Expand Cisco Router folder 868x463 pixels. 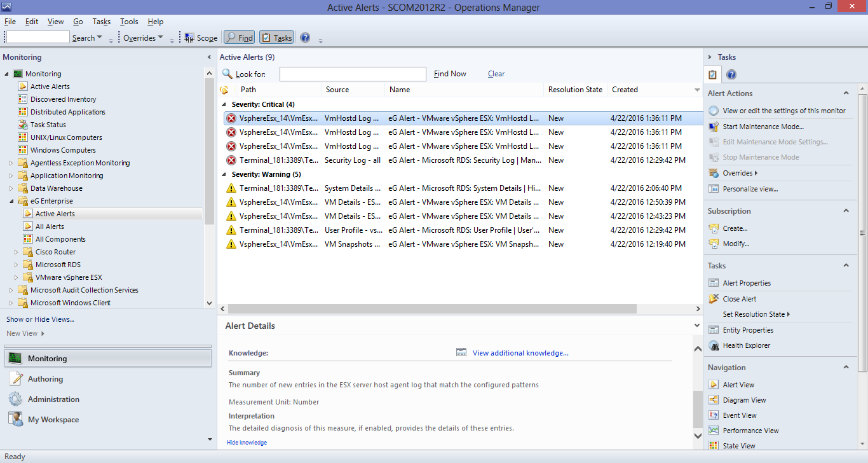16,252
